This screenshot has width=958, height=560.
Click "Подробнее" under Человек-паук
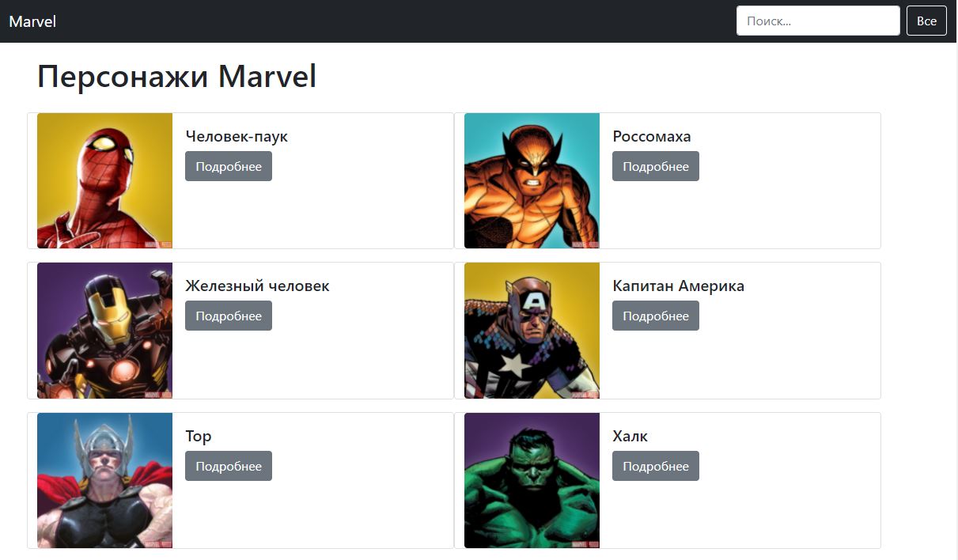coord(228,166)
